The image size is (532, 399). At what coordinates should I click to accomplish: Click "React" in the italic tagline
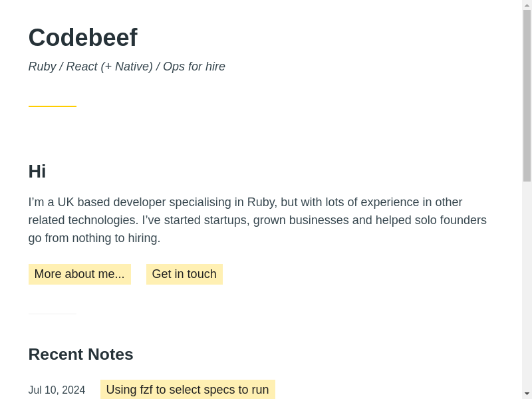tap(82, 66)
